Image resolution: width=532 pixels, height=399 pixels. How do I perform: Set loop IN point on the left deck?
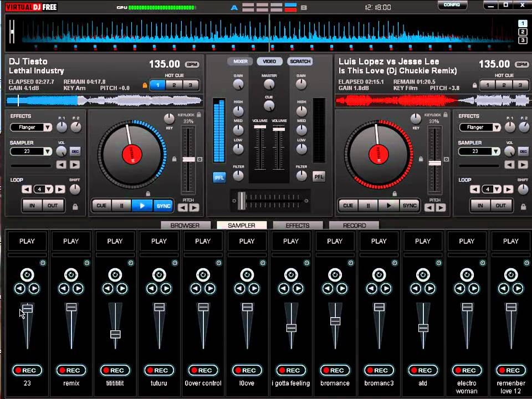(x=32, y=206)
